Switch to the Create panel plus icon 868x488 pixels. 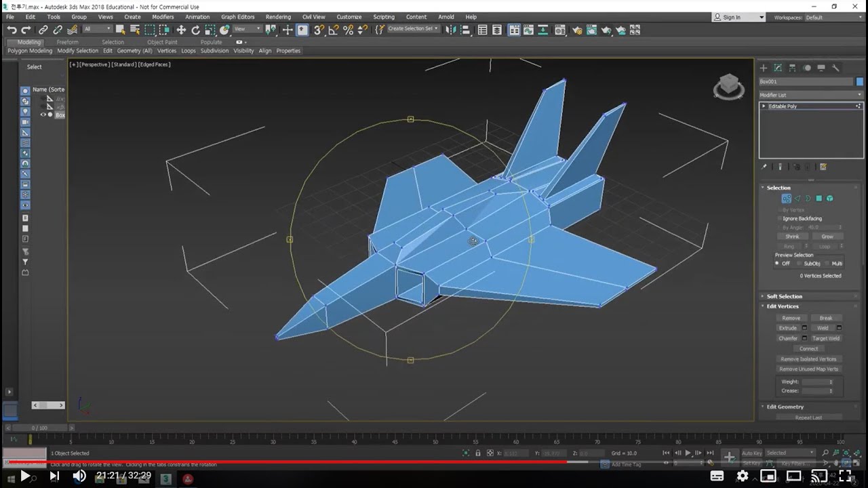pyautogui.click(x=764, y=68)
